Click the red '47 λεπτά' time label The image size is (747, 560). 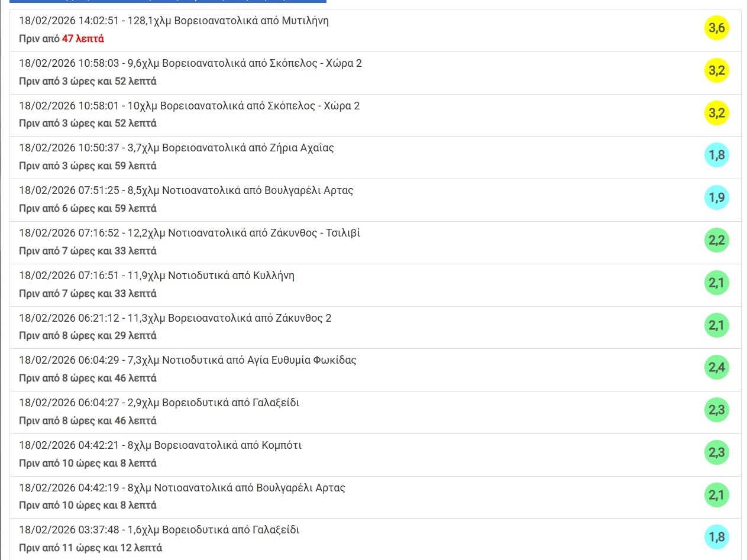83,39
